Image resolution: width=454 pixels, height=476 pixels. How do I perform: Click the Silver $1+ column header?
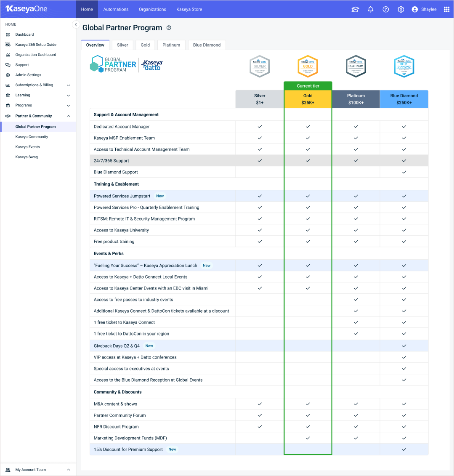pos(260,99)
